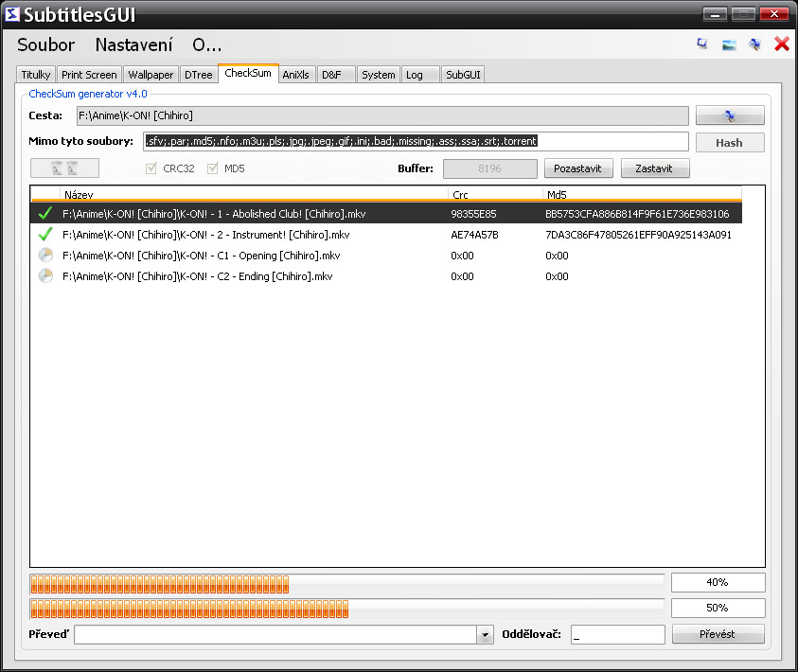Open the Nastavení menu
798x672 pixels.
[x=133, y=44]
